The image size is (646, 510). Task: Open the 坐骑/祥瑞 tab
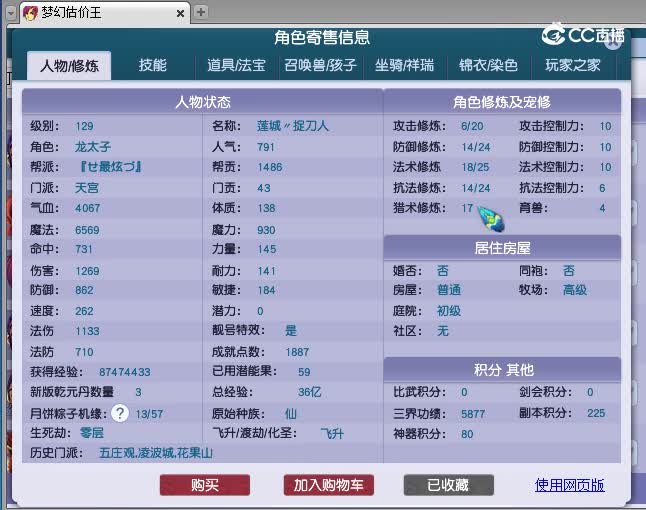(x=404, y=65)
